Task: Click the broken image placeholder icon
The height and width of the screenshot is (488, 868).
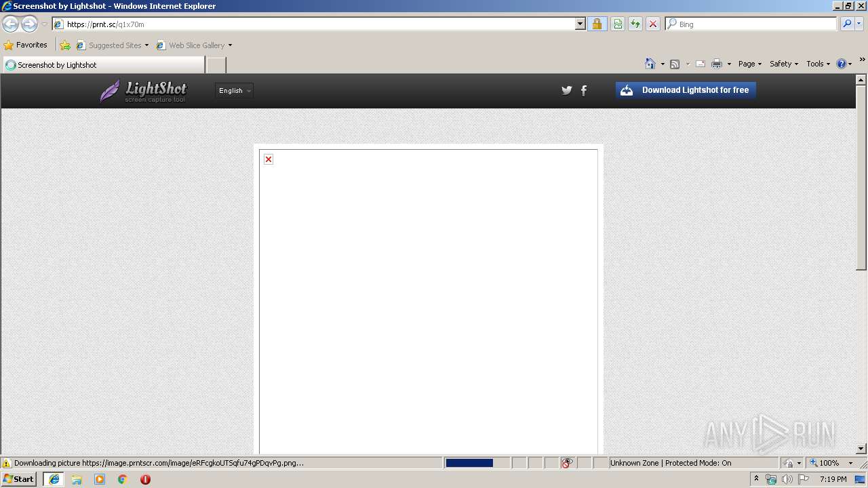Action: pos(269,159)
